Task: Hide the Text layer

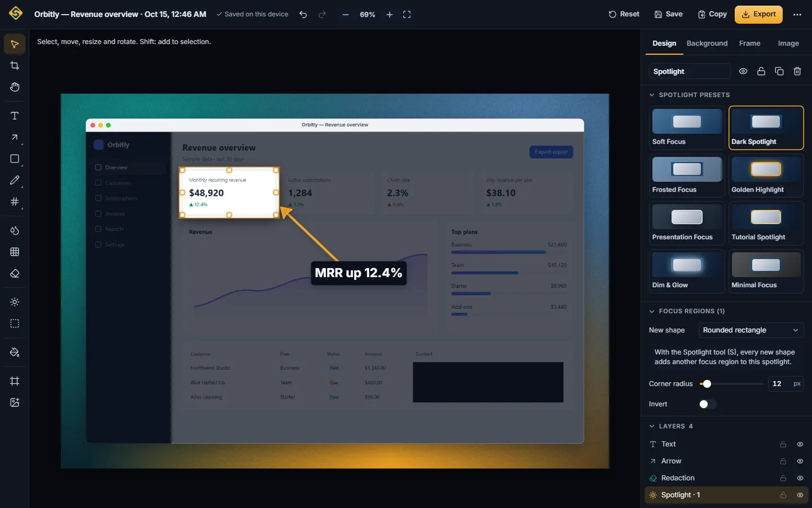Action: 800,444
